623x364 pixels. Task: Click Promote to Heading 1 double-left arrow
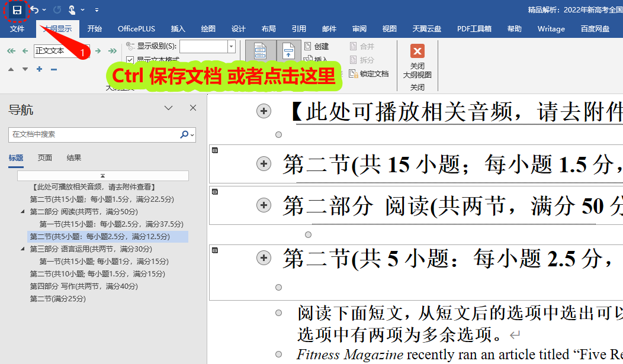point(11,51)
